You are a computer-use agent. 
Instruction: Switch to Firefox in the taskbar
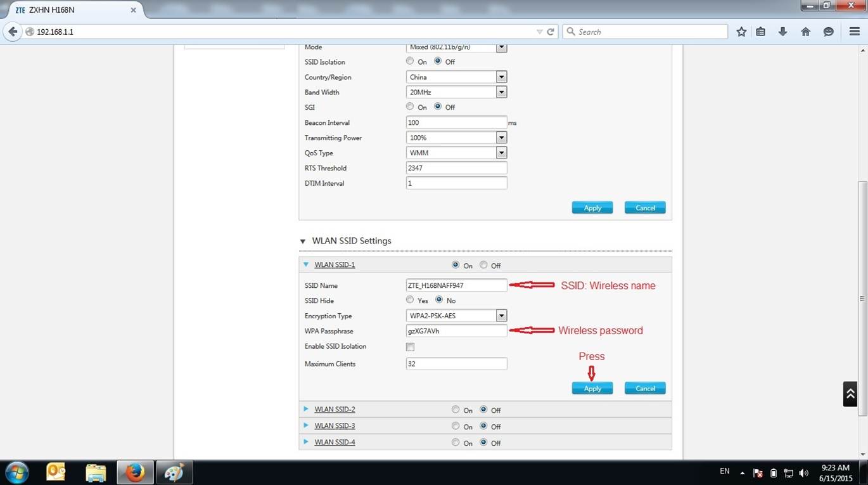tap(135, 472)
